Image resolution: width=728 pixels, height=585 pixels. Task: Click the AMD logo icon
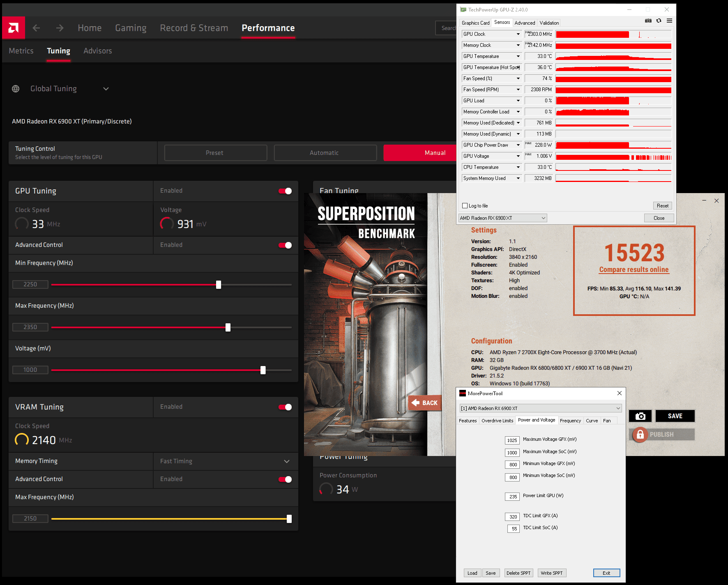click(x=14, y=28)
